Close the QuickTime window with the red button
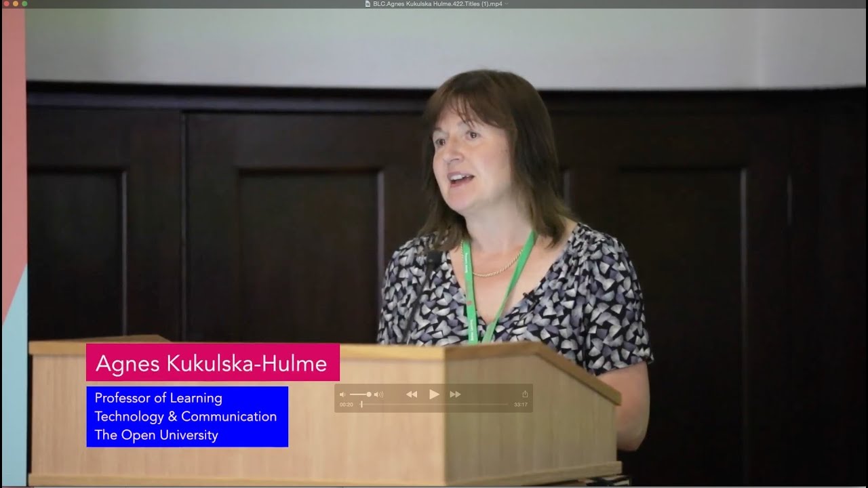This screenshot has width=868, height=488. click(x=5, y=3)
